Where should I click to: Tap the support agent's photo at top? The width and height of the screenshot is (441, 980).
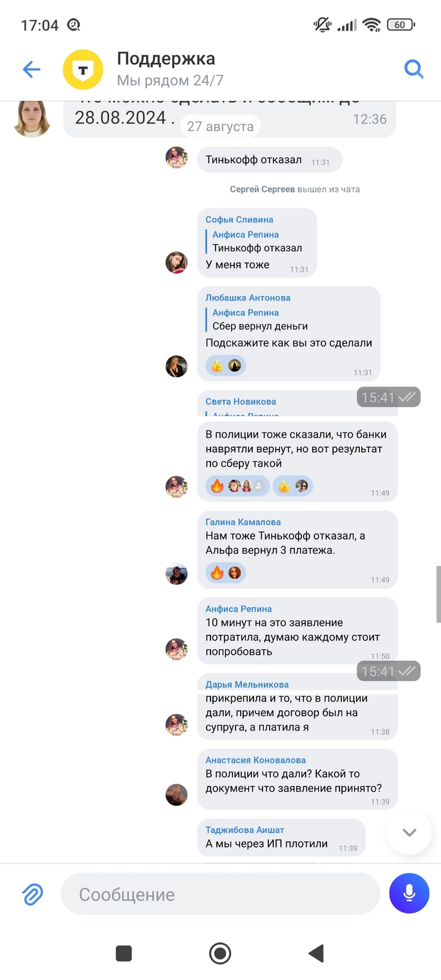(x=32, y=118)
